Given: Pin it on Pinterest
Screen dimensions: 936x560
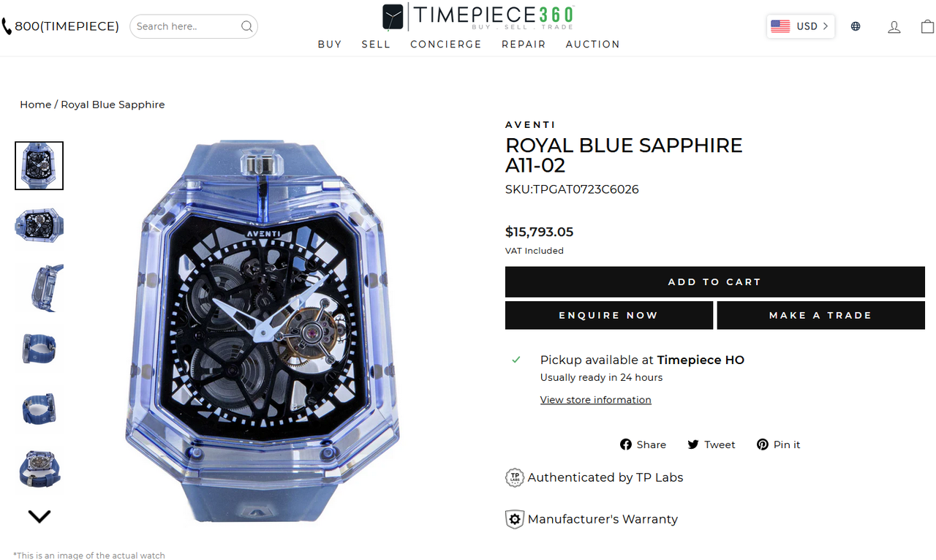Looking at the screenshot, I should (x=779, y=444).
